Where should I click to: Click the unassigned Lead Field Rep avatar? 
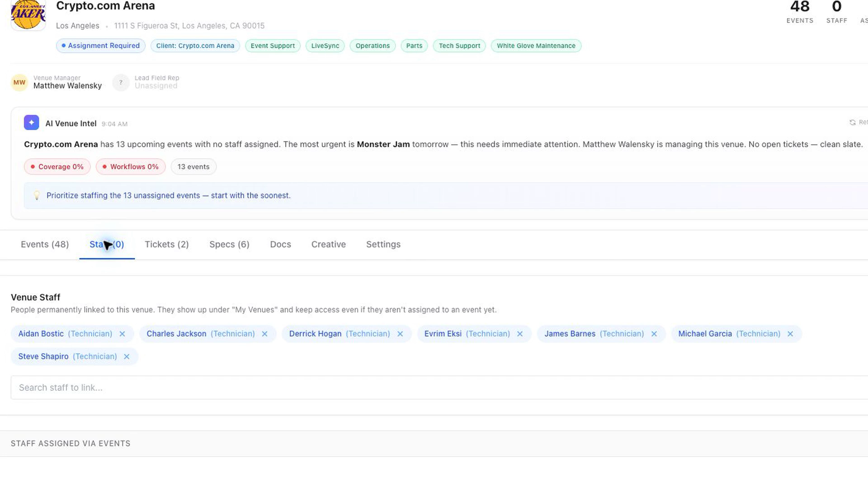click(x=121, y=83)
